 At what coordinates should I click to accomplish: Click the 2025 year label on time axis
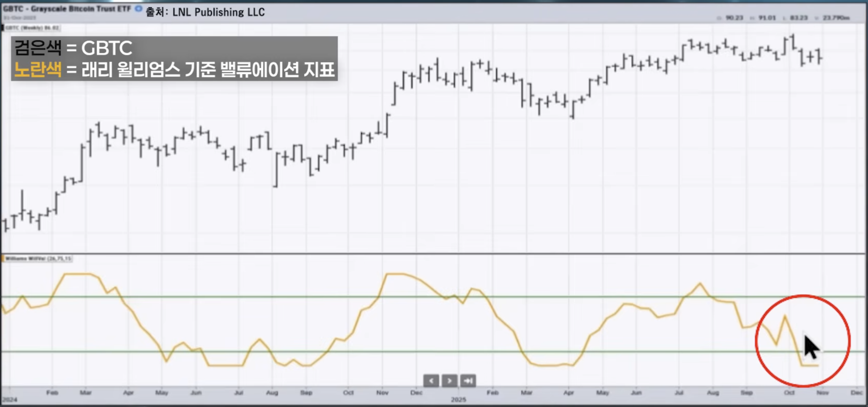pos(458,400)
